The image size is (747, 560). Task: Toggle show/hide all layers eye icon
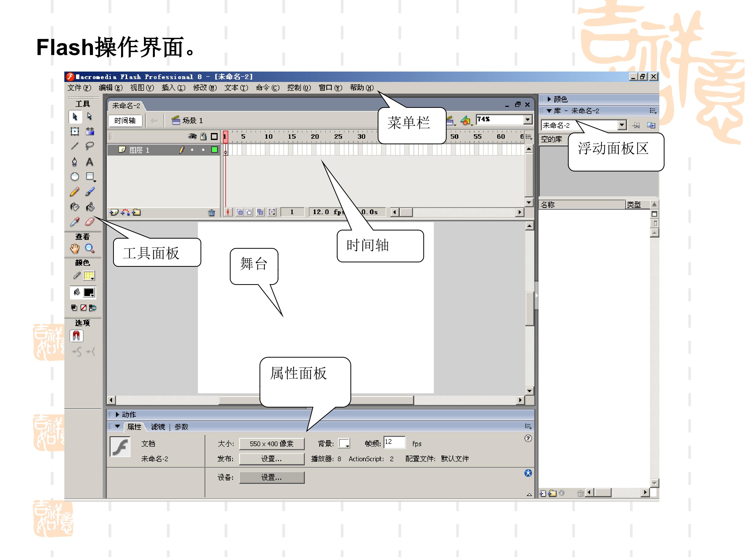pos(192,136)
